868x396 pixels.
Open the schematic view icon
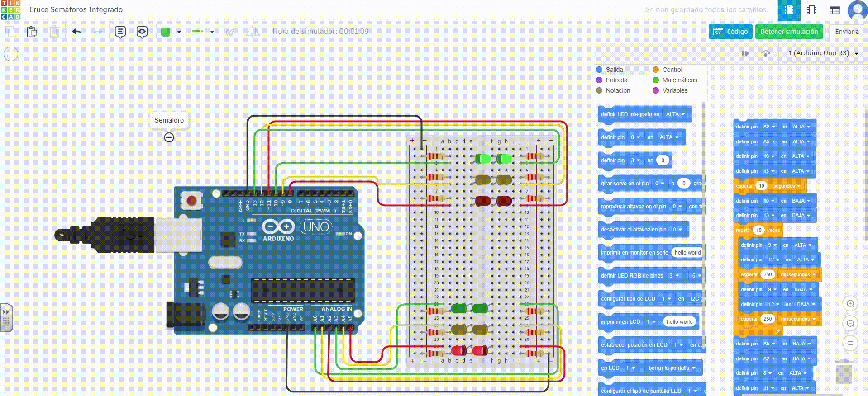[x=812, y=10]
